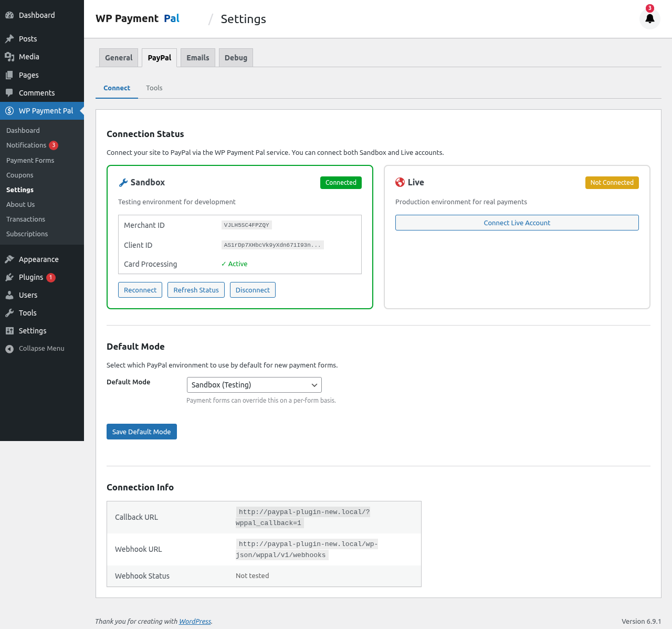This screenshot has width=672, height=629.
Task: Click the Users person icon
Action: click(9, 295)
